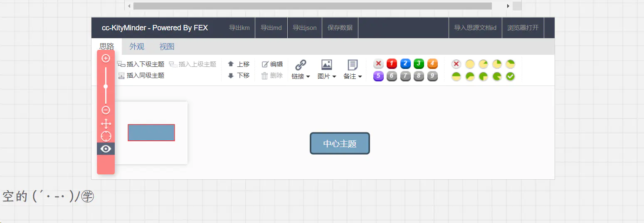Set progress to three-eighths done
Screen dimensions: 644x223
coord(510,64)
